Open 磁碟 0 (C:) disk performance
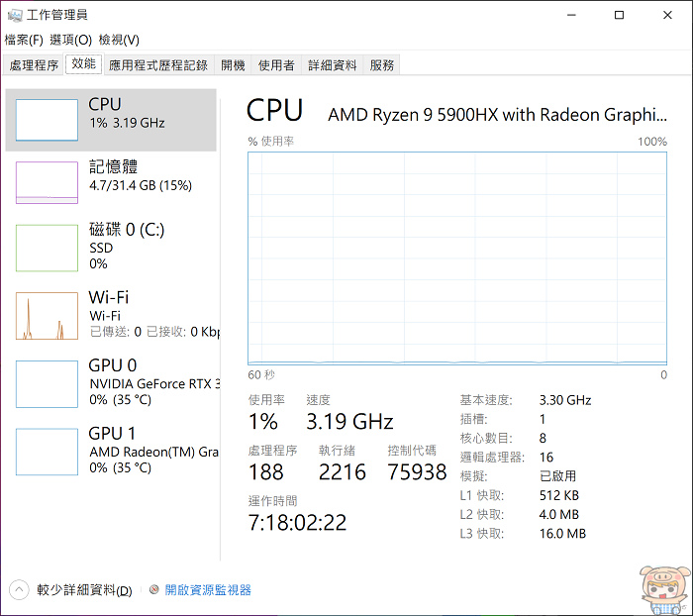The width and height of the screenshot is (693, 616). pos(47,248)
